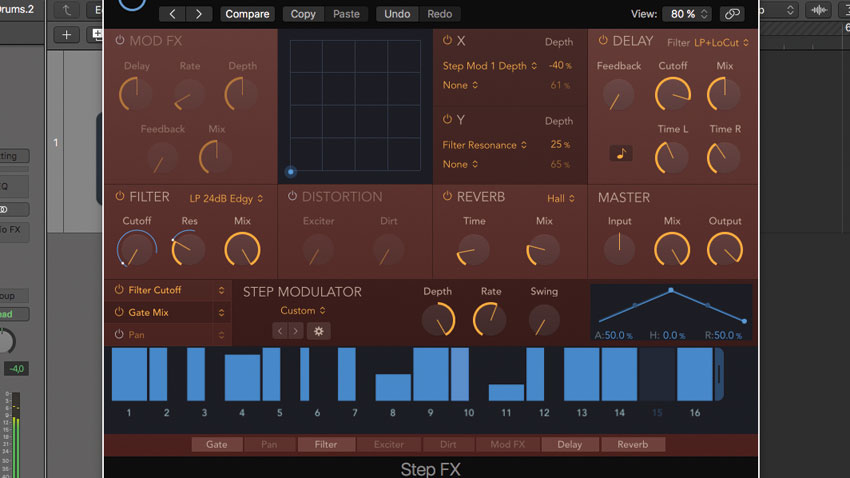Image resolution: width=850 pixels, height=478 pixels.
Task: Select next step modulator pattern arrow
Action: click(x=295, y=331)
